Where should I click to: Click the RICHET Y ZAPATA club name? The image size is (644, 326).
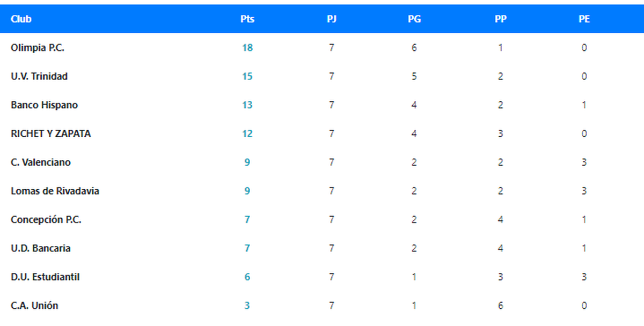50,134
